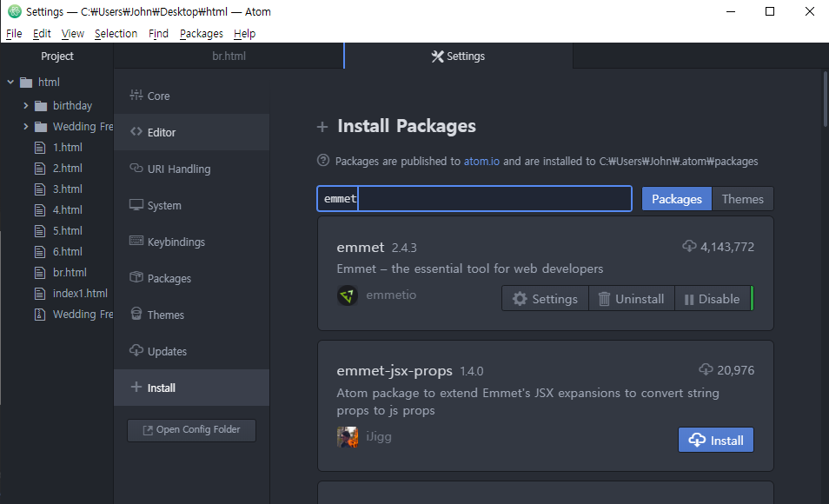Click the emmetio author avatar icon
This screenshot has width=829, height=504.
(348, 295)
